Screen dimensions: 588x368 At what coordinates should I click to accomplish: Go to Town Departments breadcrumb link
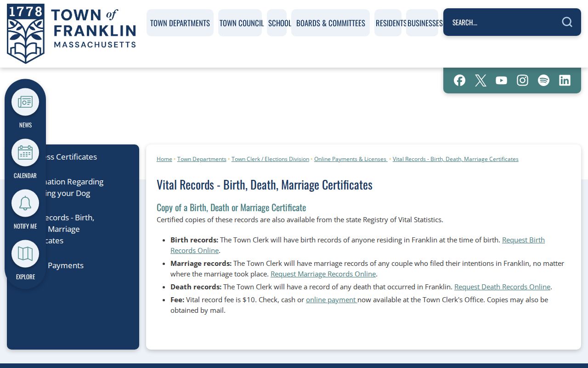tap(202, 159)
